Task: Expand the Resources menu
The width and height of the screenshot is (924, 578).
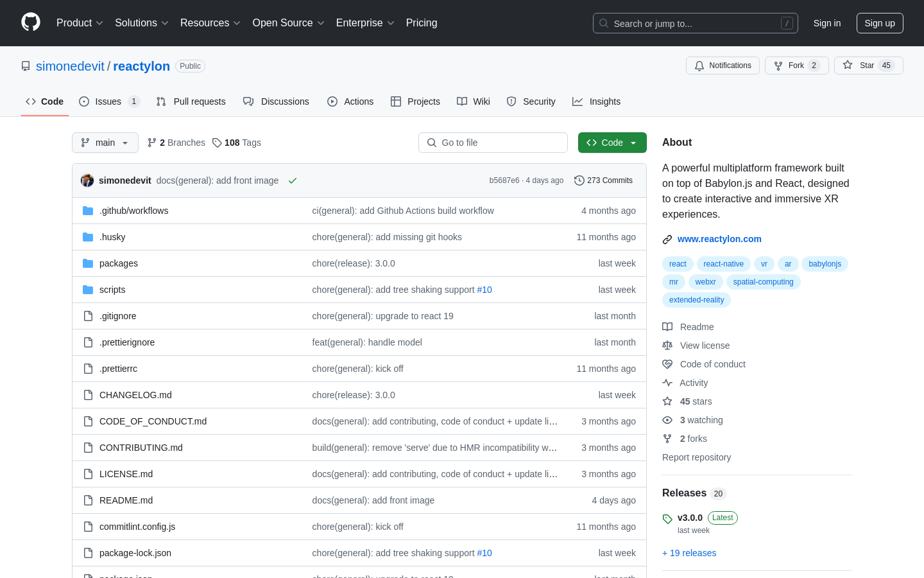Action: coord(210,22)
